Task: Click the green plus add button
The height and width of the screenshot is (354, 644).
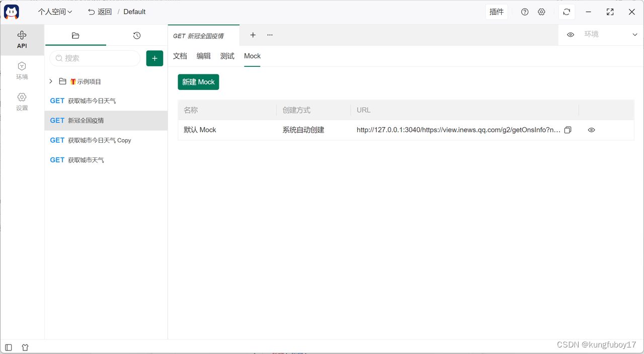Action: (x=154, y=58)
